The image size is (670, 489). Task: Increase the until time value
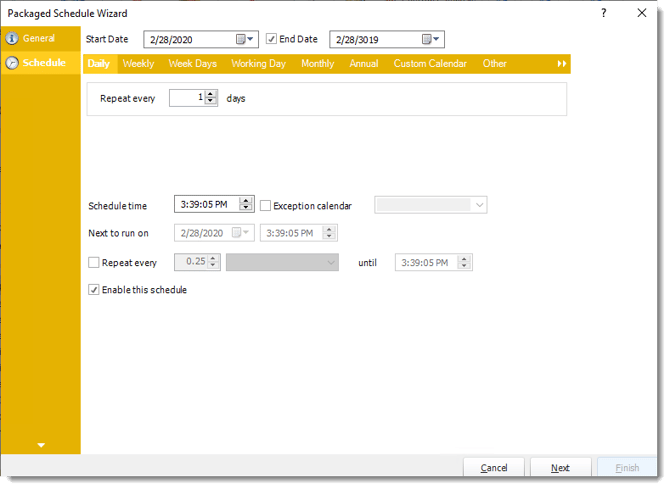(464, 259)
